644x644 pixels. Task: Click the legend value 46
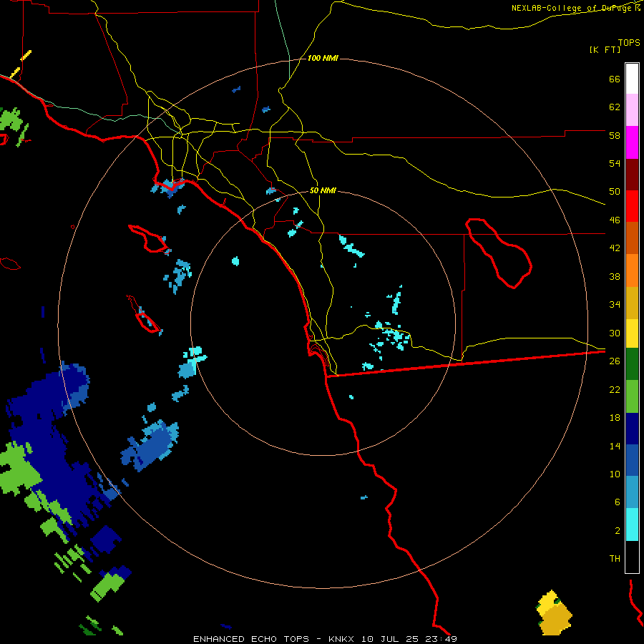click(615, 220)
